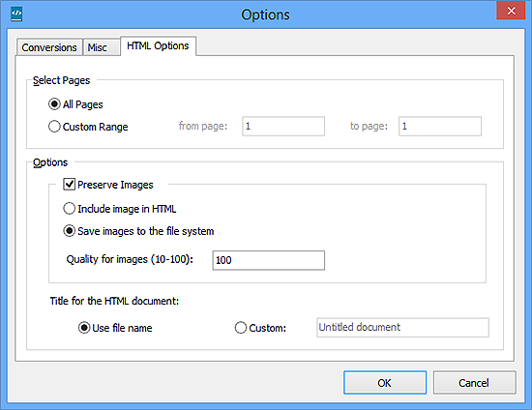
Task: Click the Options title bar text
Action: click(265, 15)
